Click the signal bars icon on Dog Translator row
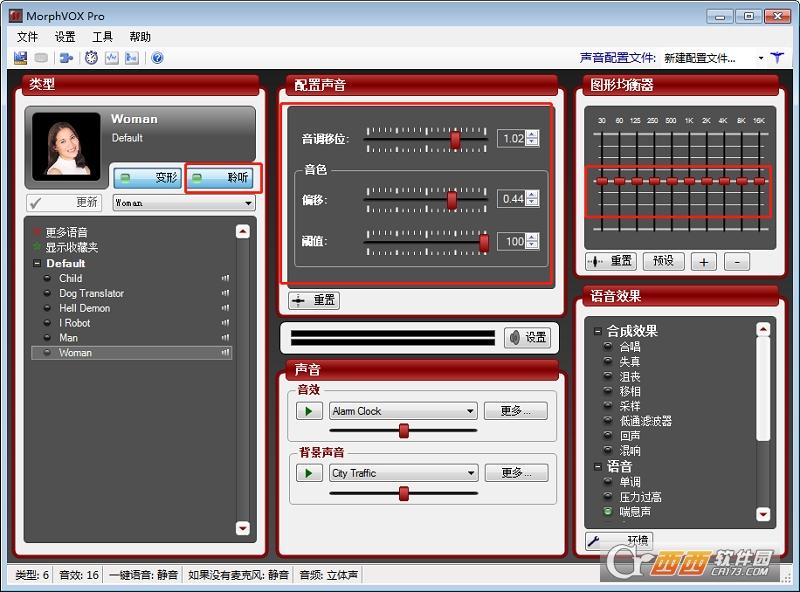 [x=225, y=293]
